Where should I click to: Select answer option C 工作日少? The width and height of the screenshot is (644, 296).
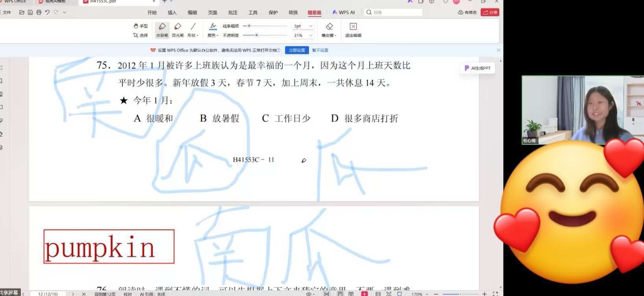(286, 118)
